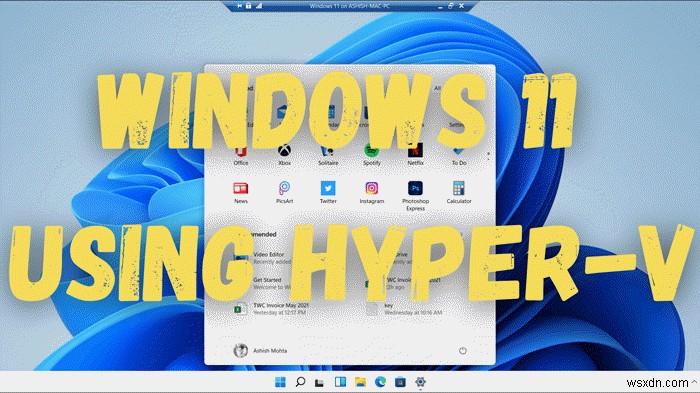Click the lock icon on the connection bar

point(249,6)
